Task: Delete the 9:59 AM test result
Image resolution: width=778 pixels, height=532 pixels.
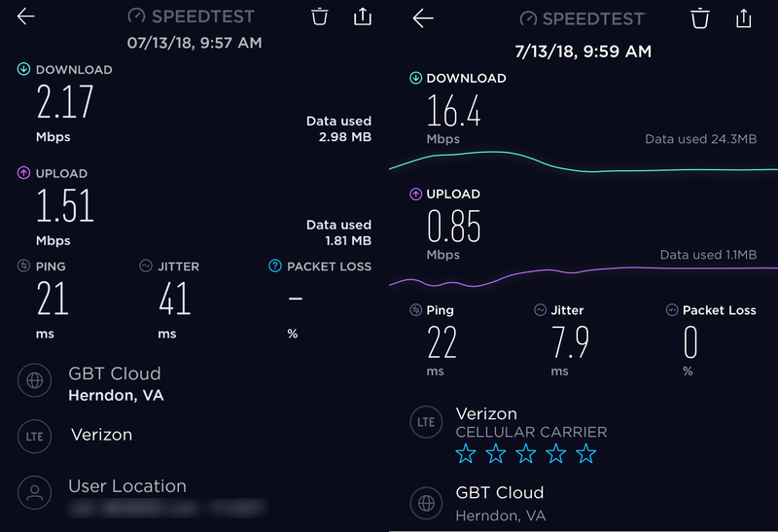Action: 699,18
